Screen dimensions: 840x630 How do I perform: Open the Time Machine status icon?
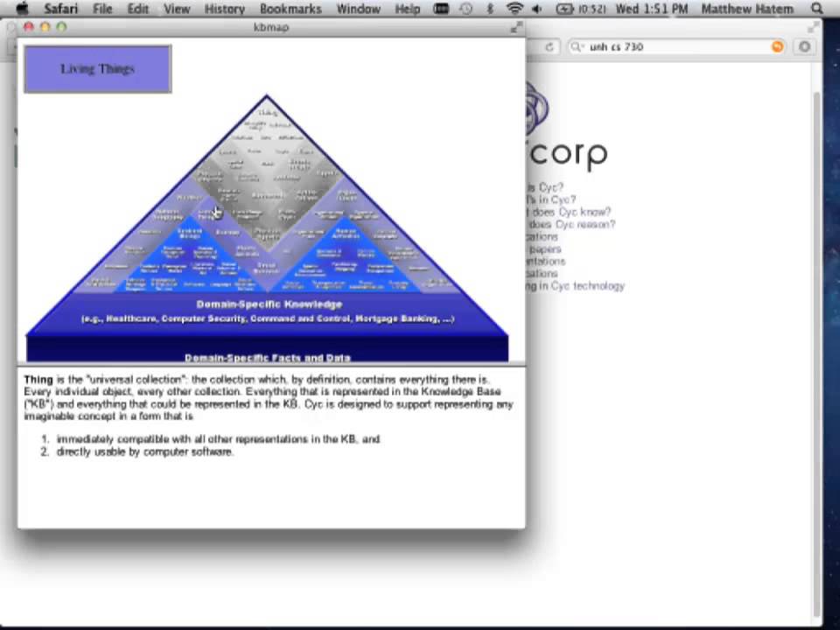point(466,9)
